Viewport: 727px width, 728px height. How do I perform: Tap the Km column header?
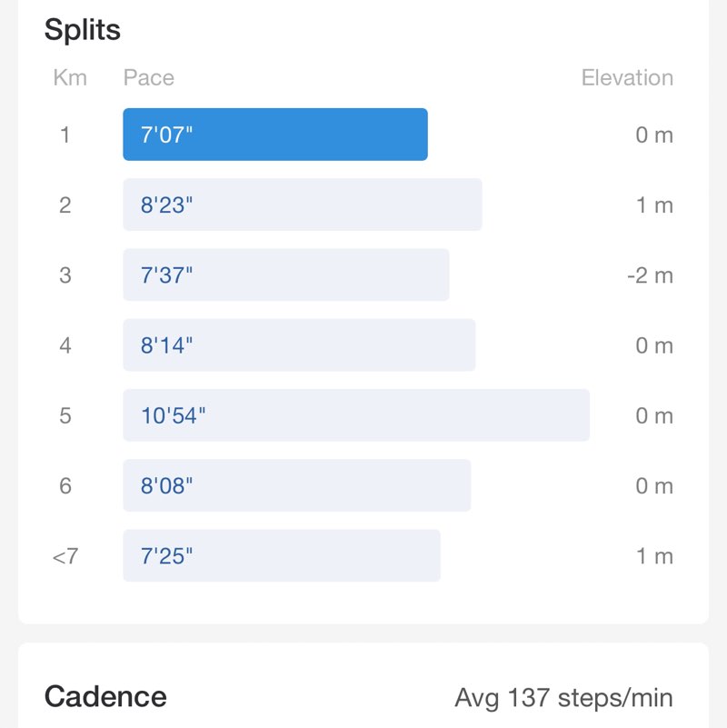pyautogui.click(x=70, y=77)
